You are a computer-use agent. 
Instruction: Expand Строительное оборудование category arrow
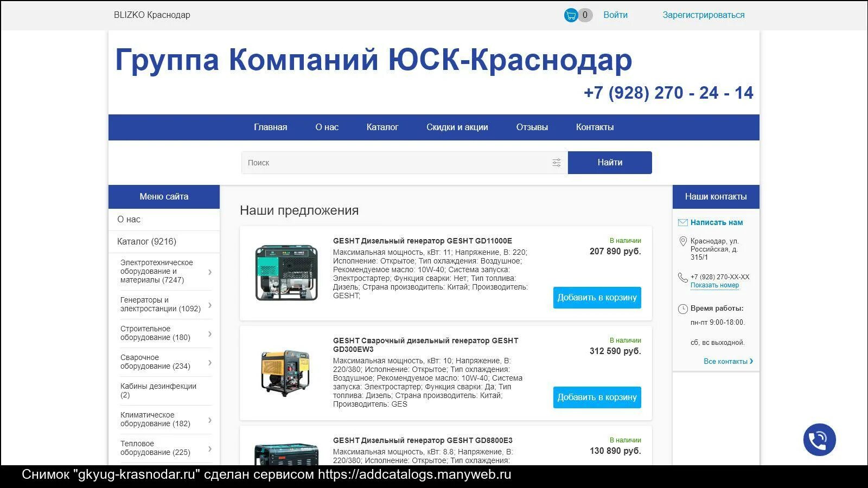click(210, 333)
